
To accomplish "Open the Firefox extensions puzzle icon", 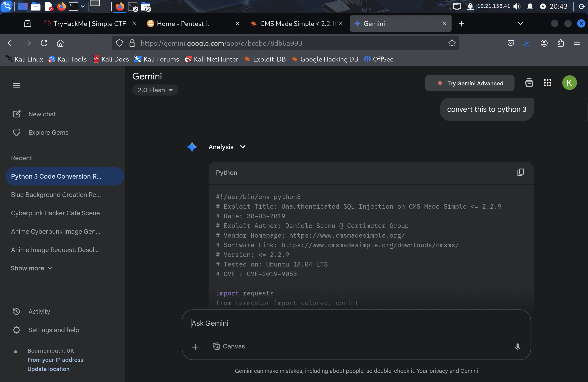I will 561,43.
